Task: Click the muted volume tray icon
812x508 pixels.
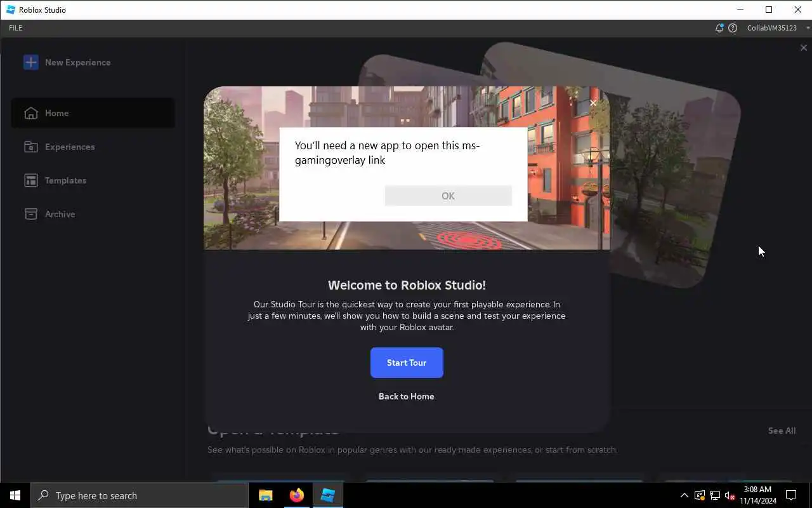Action: tap(730, 495)
